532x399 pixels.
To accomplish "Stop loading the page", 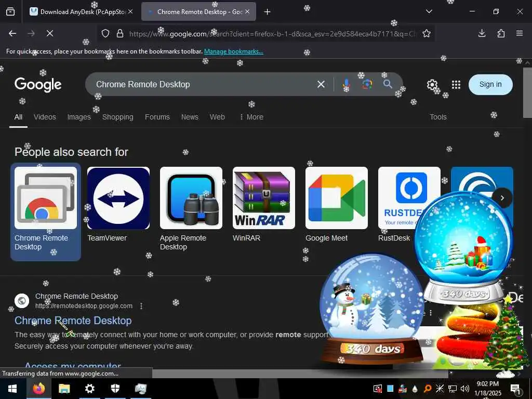I will click(50, 33).
